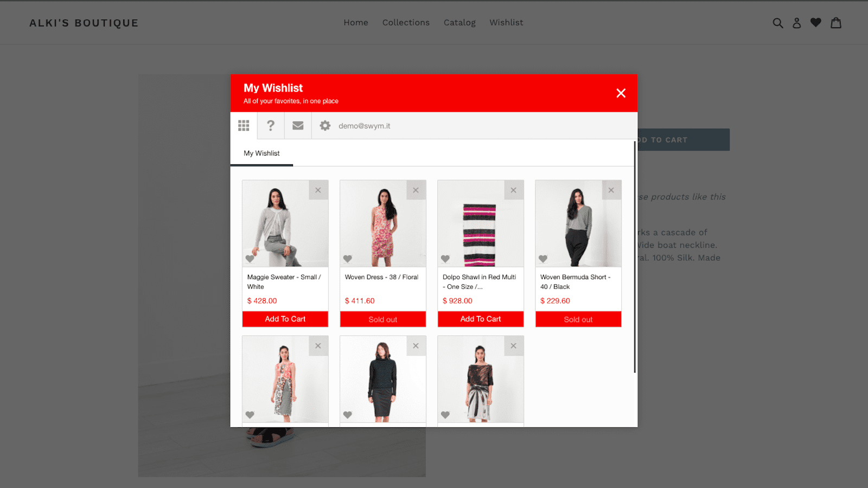The image size is (868, 488).
Task: Remove the floral sleeveless dress item in second row
Action: pyautogui.click(x=318, y=346)
